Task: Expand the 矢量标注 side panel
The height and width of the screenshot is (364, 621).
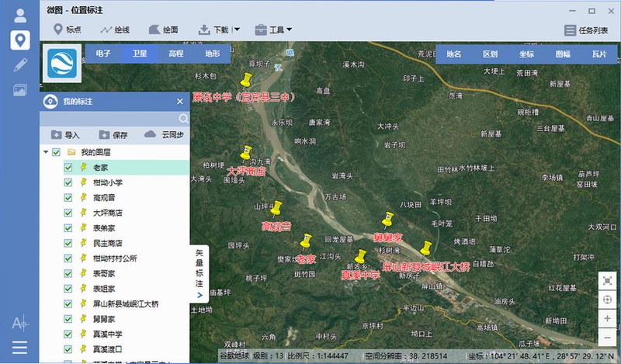Action: [199, 274]
